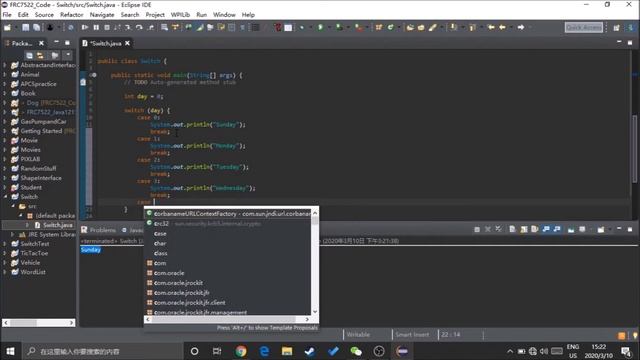Viewport: 640px width, 360px height.
Task: Click the Save icon in the toolbar
Action: click(25, 27)
